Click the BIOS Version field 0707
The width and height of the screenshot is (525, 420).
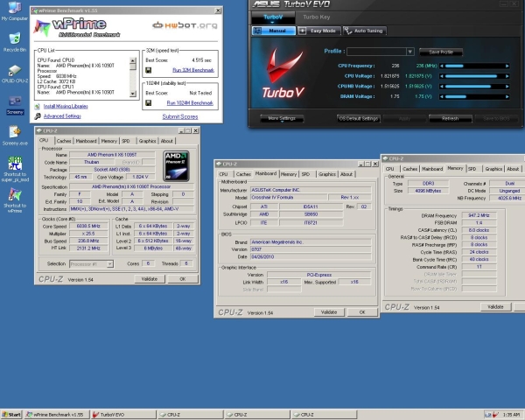click(311, 249)
